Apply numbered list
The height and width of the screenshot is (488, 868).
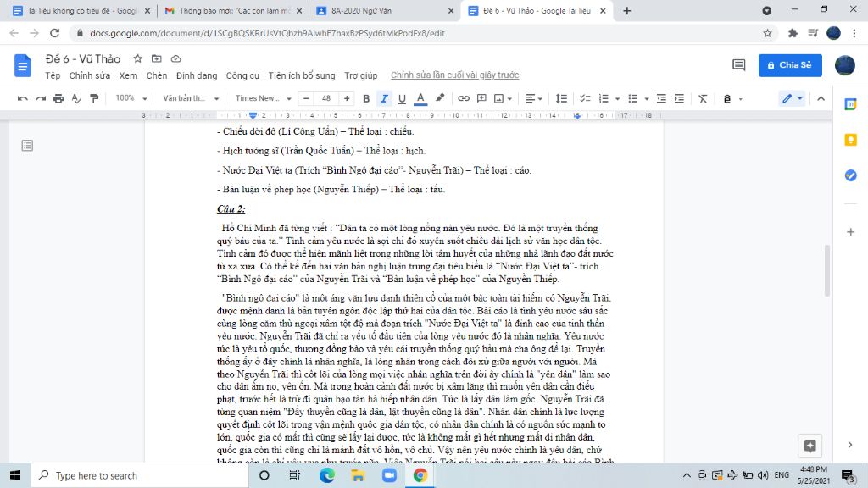pos(604,98)
